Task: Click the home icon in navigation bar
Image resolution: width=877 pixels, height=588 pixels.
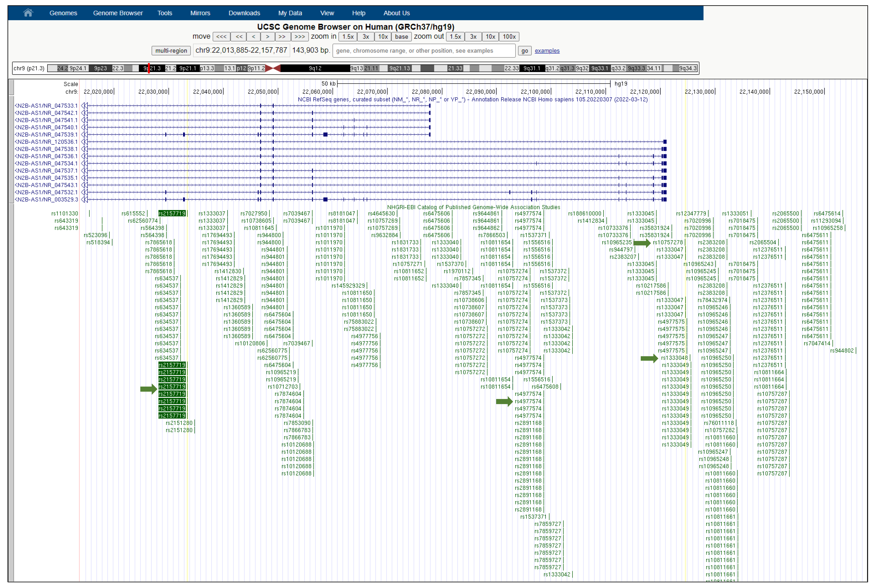Action: coord(28,13)
